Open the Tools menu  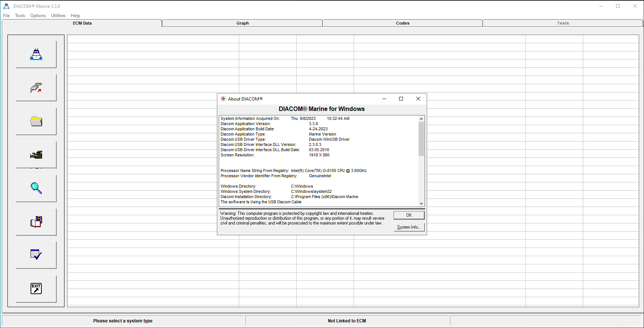[20, 16]
